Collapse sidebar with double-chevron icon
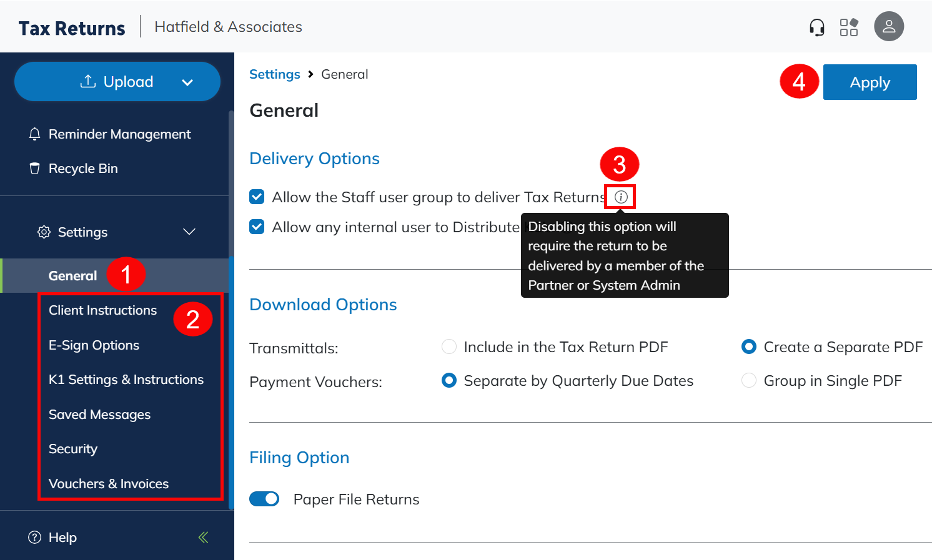The image size is (932, 560). [203, 538]
